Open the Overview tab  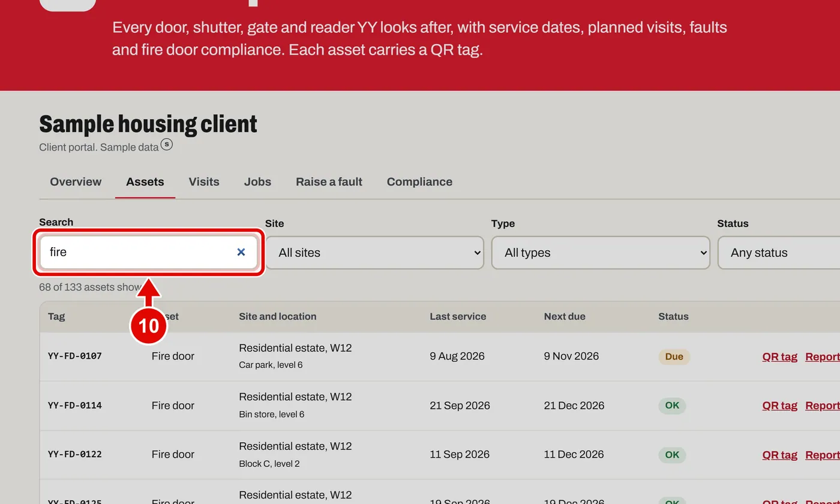(x=76, y=182)
